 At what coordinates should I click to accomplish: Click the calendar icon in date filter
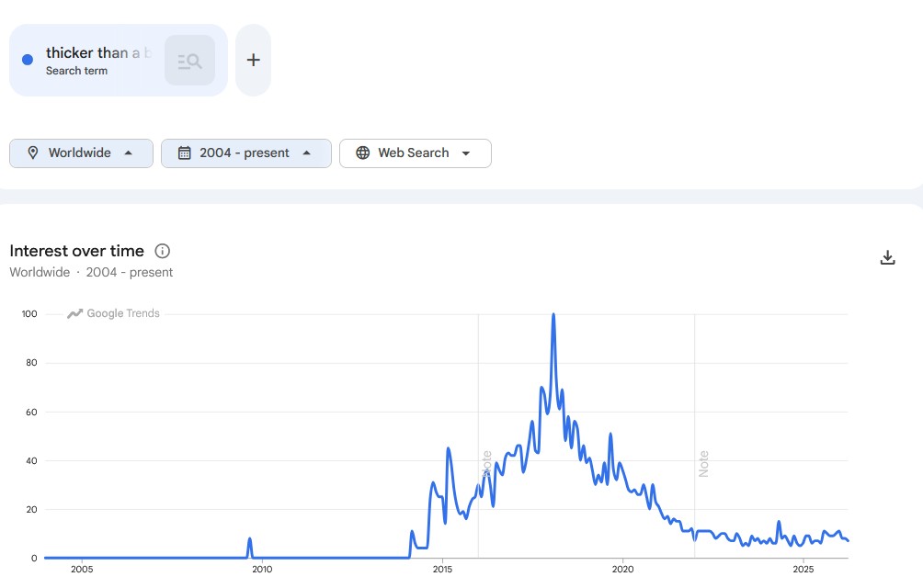[184, 153]
